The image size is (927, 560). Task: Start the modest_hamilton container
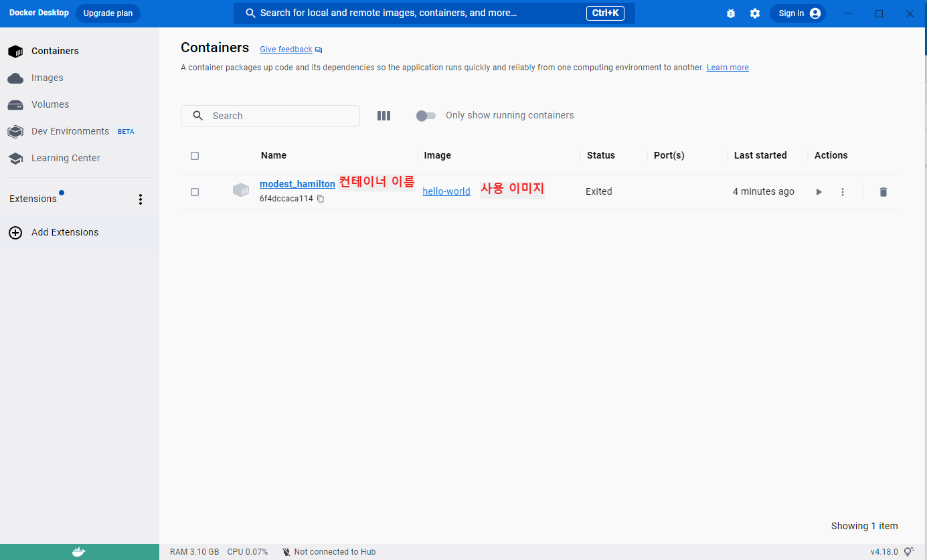click(819, 192)
